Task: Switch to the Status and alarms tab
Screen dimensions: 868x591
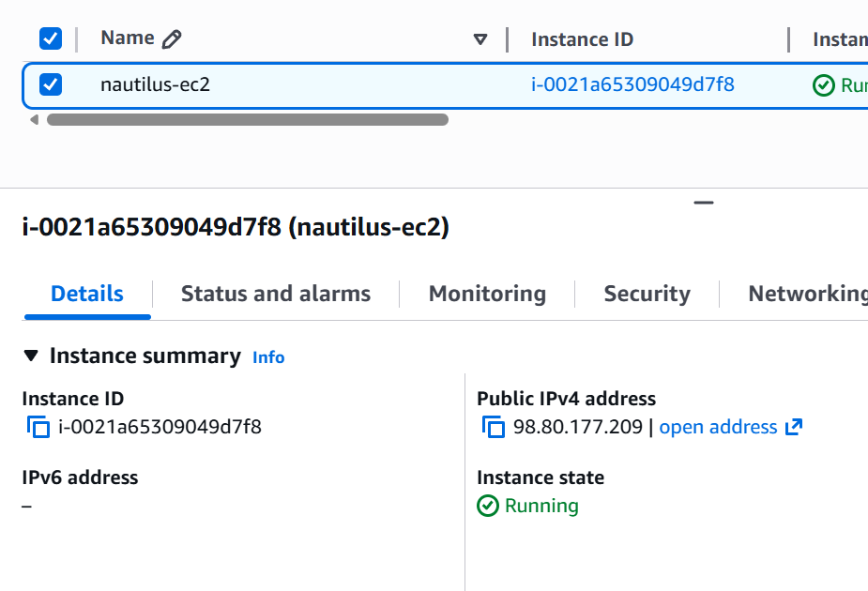Action: click(275, 294)
